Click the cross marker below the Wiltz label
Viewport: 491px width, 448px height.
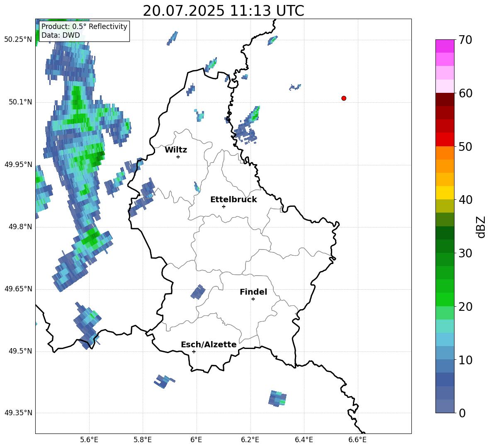(178, 157)
